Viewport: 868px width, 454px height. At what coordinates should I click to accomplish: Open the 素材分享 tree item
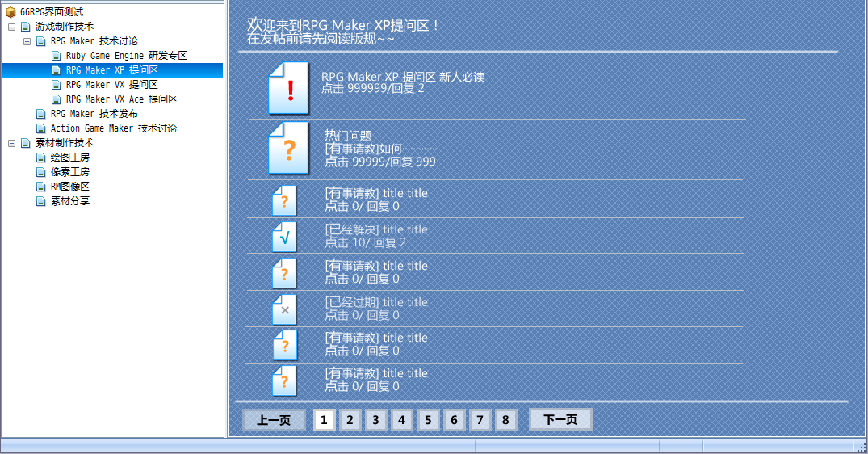pyautogui.click(x=69, y=201)
